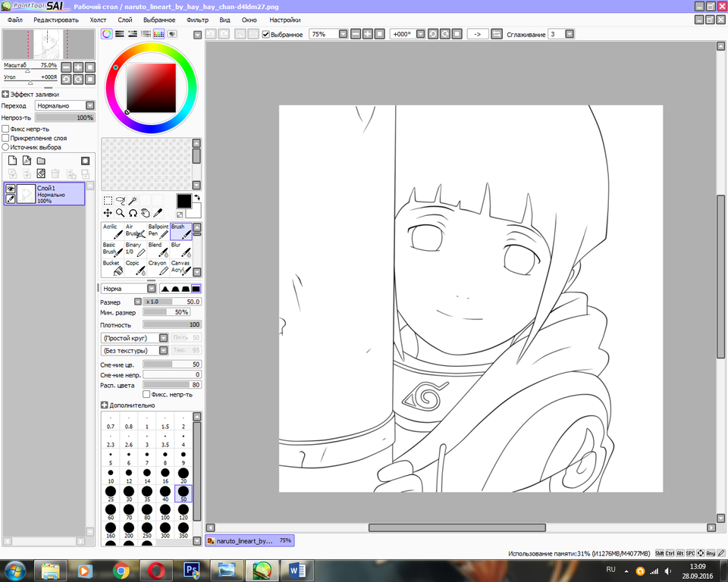The height and width of the screenshot is (582, 728).
Task: Select the move tool
Action: click(x=108, y=213)
